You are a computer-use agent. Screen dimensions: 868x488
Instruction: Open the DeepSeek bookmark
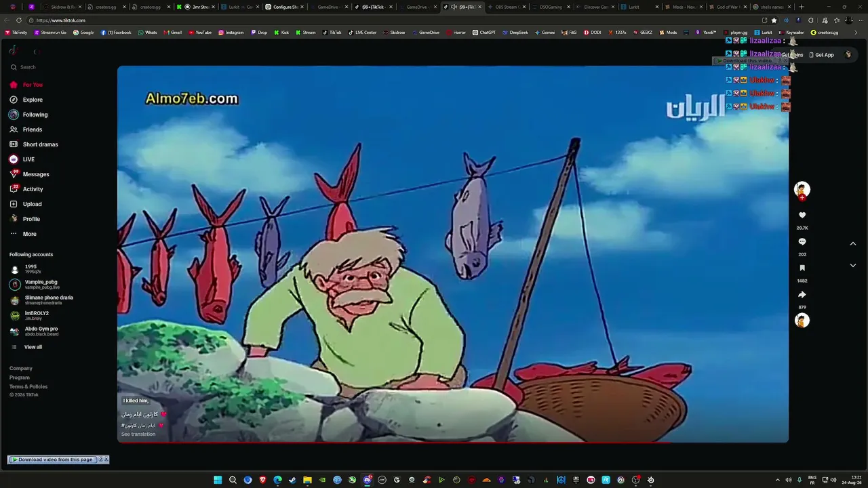click(515, 33)
